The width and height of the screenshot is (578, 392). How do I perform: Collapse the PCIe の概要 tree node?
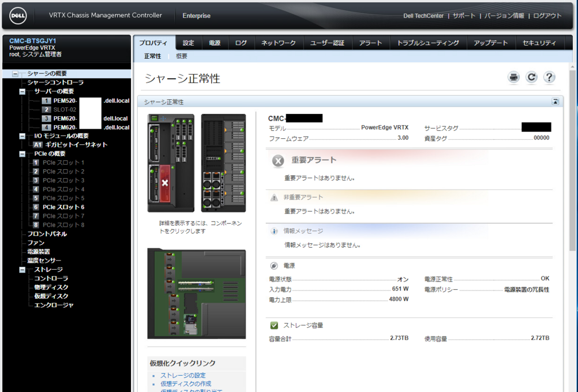coord(22,153)
